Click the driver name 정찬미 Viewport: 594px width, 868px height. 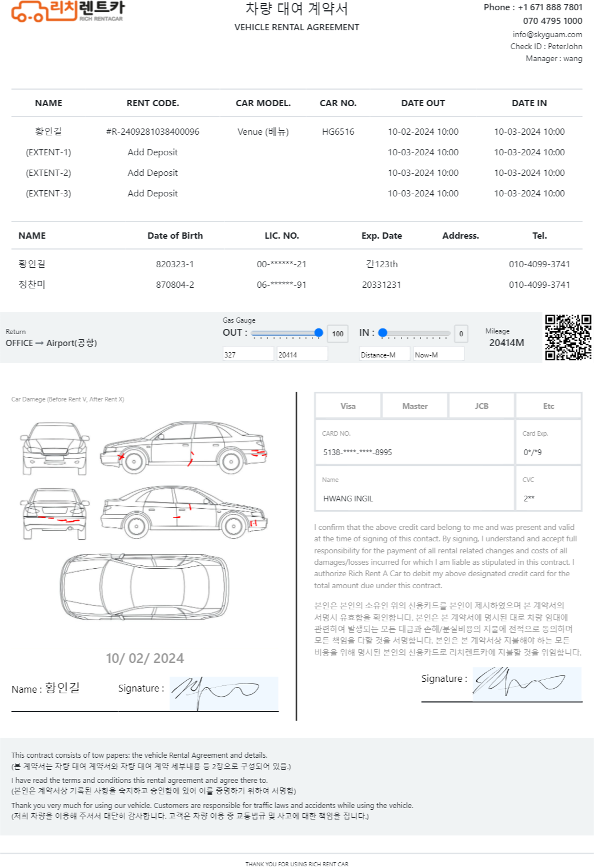(x=32, y=284)
